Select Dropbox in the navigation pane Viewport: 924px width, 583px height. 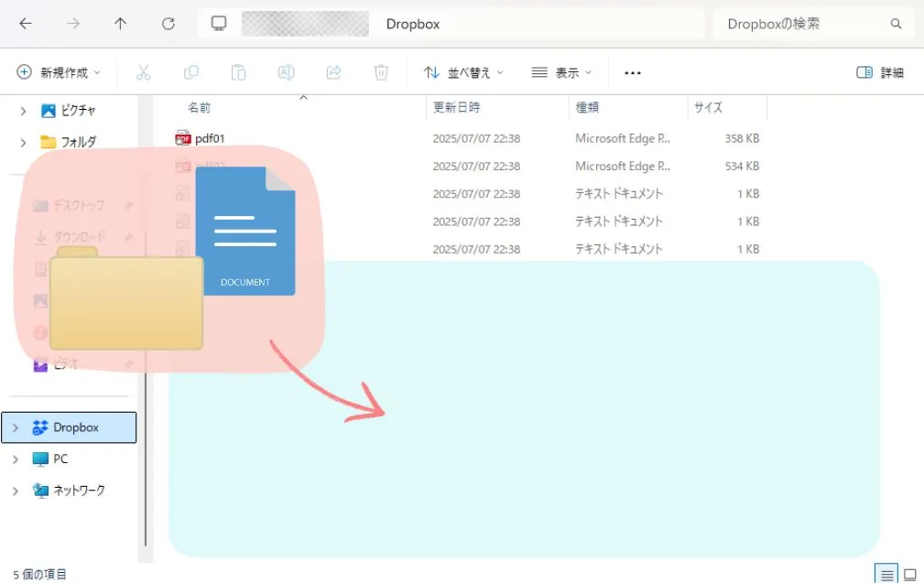69,427
